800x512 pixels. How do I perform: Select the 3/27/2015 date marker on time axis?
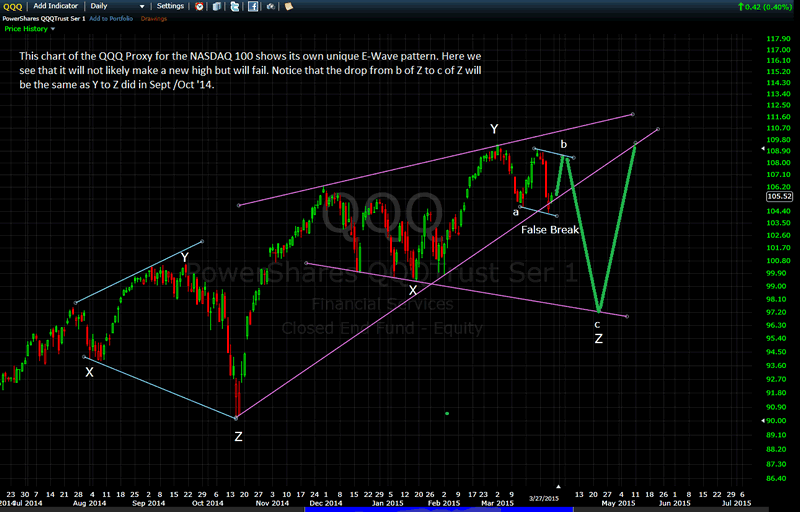point(544,498)
